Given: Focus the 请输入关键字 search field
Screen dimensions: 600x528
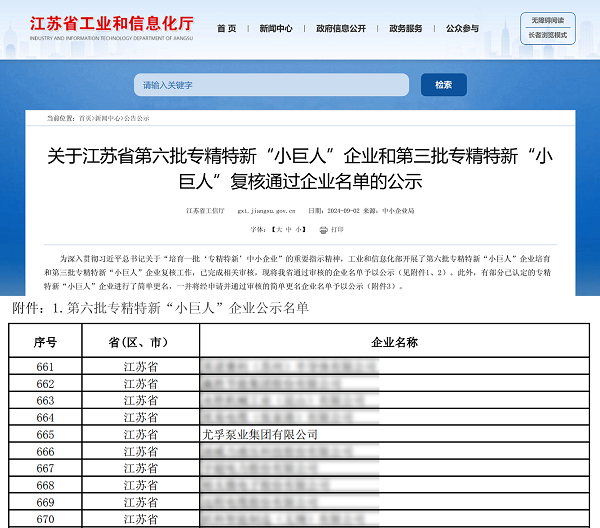Looking at the screenshot, I should pos(271,85).
